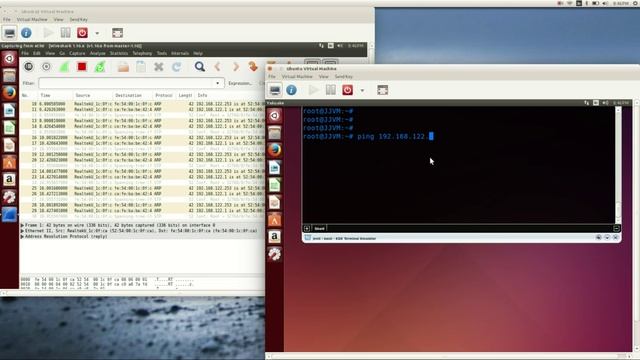
Task: Close the current terminal session tab
Action: pyautogui.click(x=617, y=229)
